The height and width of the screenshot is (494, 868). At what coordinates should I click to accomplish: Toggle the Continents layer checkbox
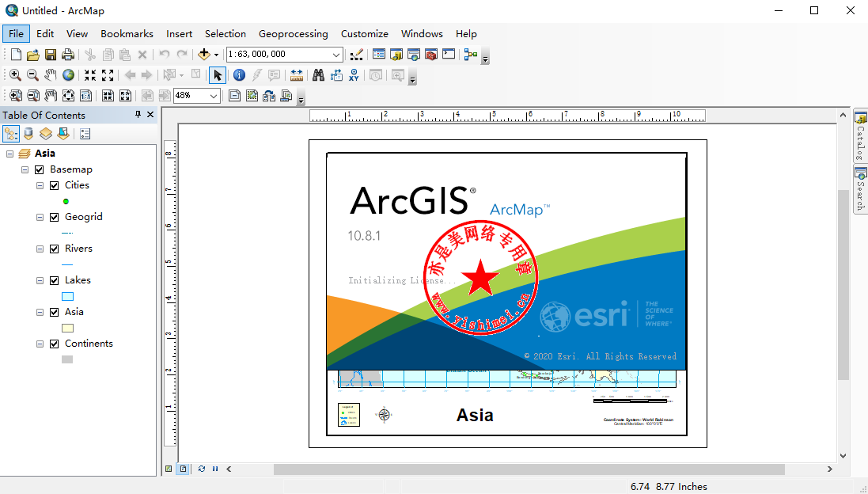tap(55, 344)
